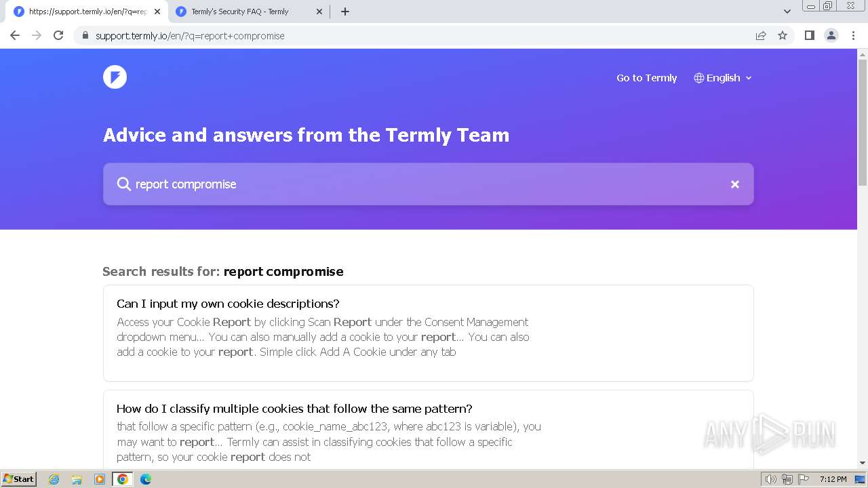Image resolution: width=868 pixels, height=488 pixels.
Task: Open the Chrome profile icon
Action: (831, 35)
